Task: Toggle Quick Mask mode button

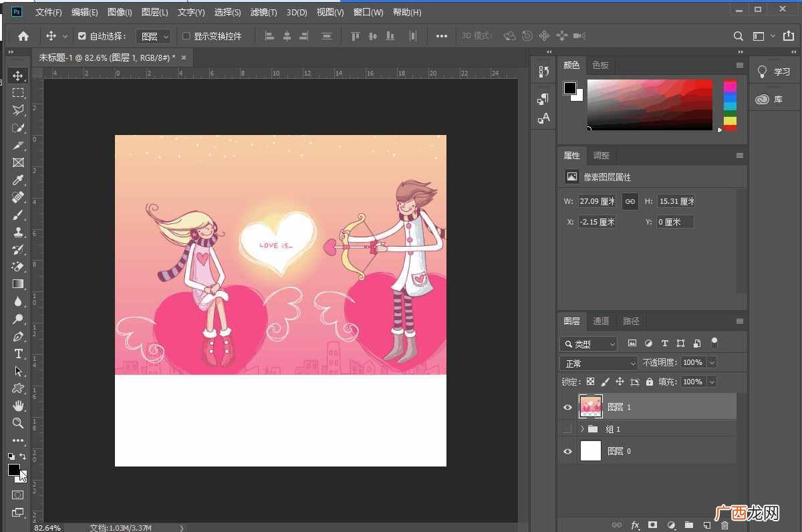Action: click(18, 495)
